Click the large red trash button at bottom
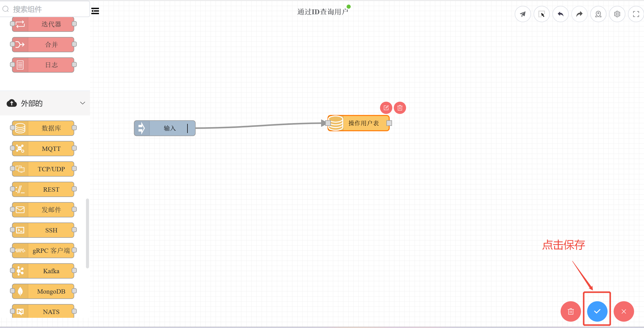 tap(571, 311)
